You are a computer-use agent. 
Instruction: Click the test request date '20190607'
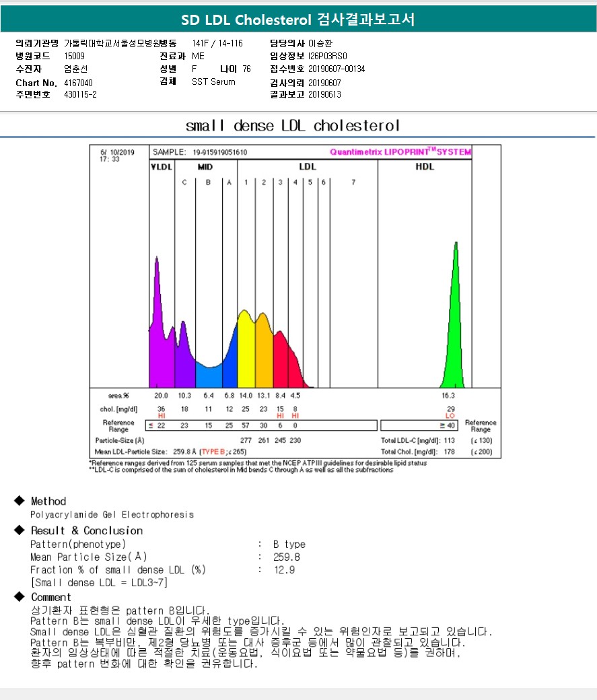click(x=324, y=83)
